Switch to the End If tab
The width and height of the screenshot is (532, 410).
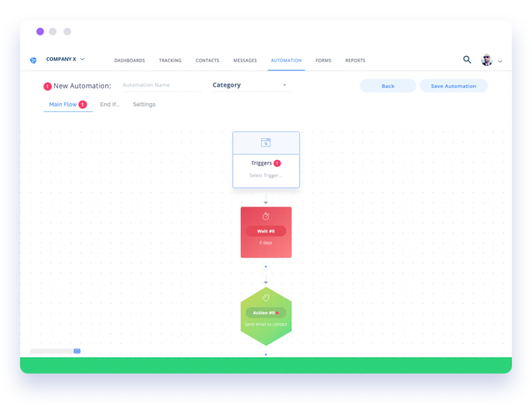109,104
